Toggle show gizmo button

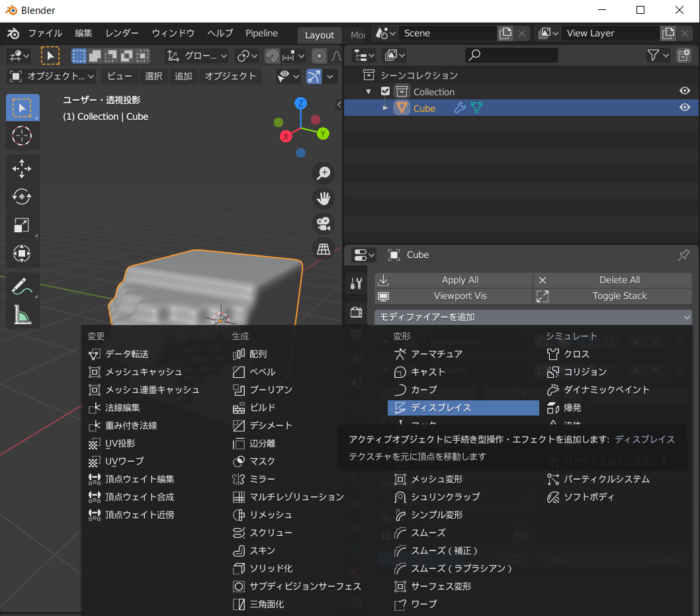coord(314,76)
